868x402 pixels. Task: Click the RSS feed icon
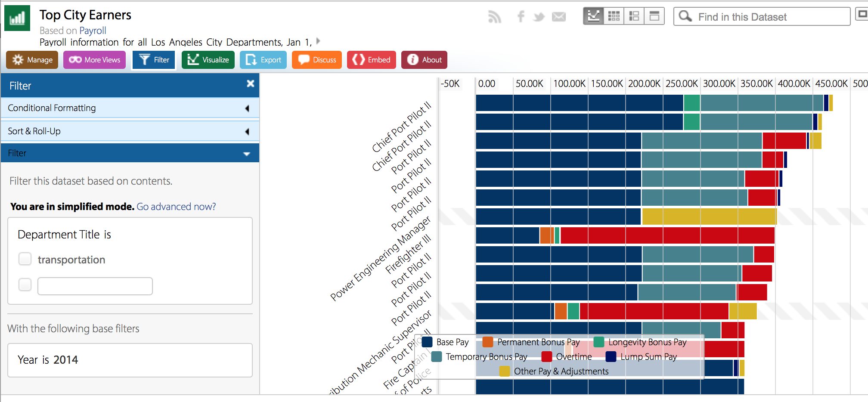click(495, 17)
